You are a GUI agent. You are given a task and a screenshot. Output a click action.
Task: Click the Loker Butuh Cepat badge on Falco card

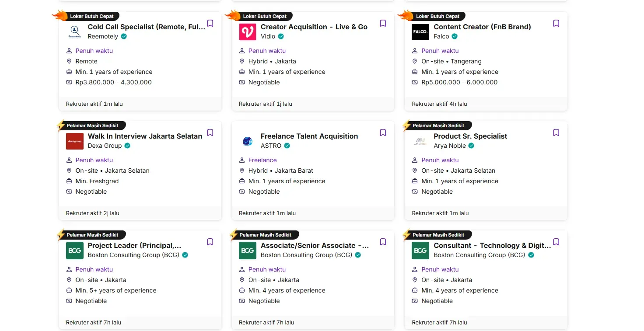pyautogui.click(x=437, y=16)
